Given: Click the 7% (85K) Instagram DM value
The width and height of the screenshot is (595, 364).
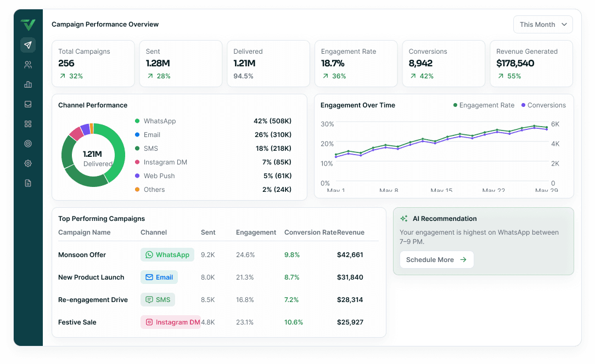Looking at the screenshot, I should 277,162.
